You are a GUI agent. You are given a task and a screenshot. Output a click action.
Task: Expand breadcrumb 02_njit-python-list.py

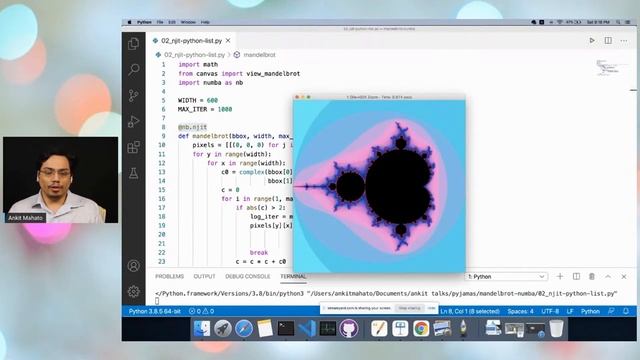point(194,55)
